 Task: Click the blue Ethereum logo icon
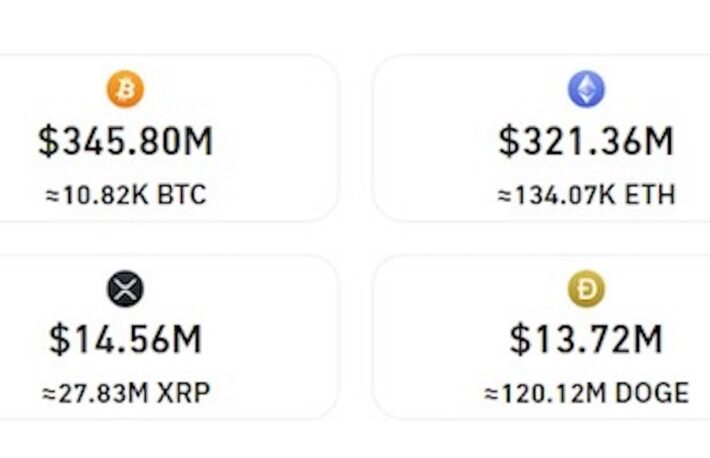tap(586, 89)
